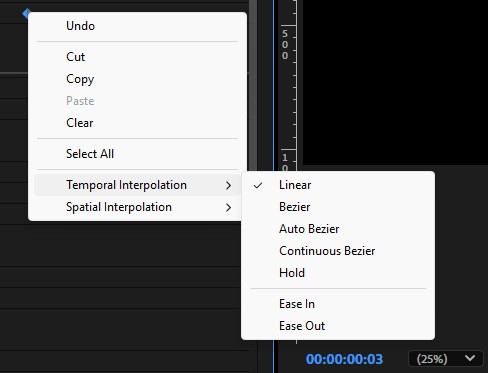Set interpolation to Bezier
This screenshot has height=373, width=488.
[338, 207]
